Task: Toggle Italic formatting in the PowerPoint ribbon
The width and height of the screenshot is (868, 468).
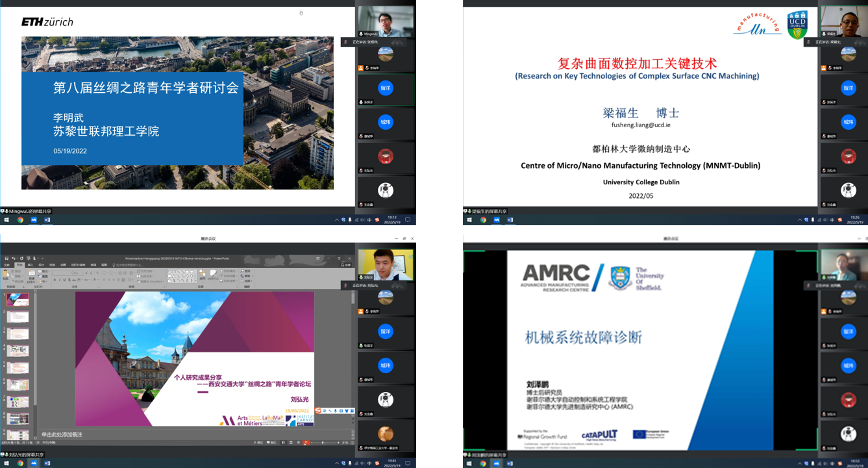Action: pos(60,280)
